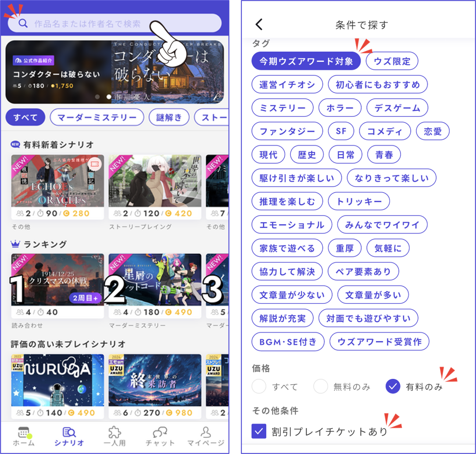476x454 pixels.
Task: Switch to the マーダーミステリー category tab
Action: click(x=97, y=117)
